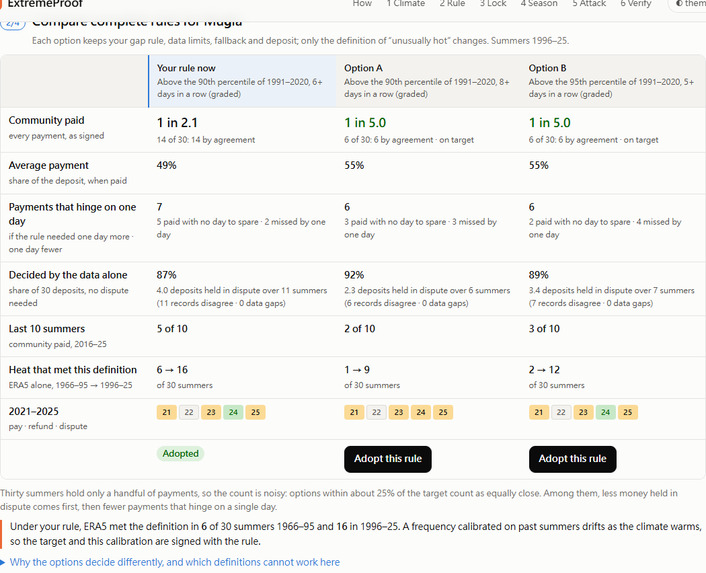Click the 1 in 2.1 community paid value
This screenshot has height=573, width=706.
(x=177, y=123)
